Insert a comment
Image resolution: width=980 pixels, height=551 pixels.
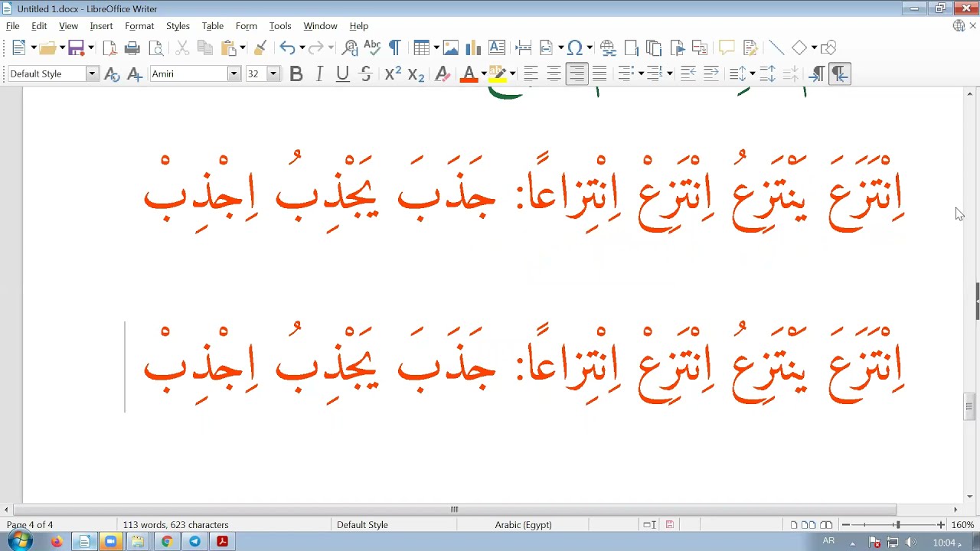(x=727, y=48)
